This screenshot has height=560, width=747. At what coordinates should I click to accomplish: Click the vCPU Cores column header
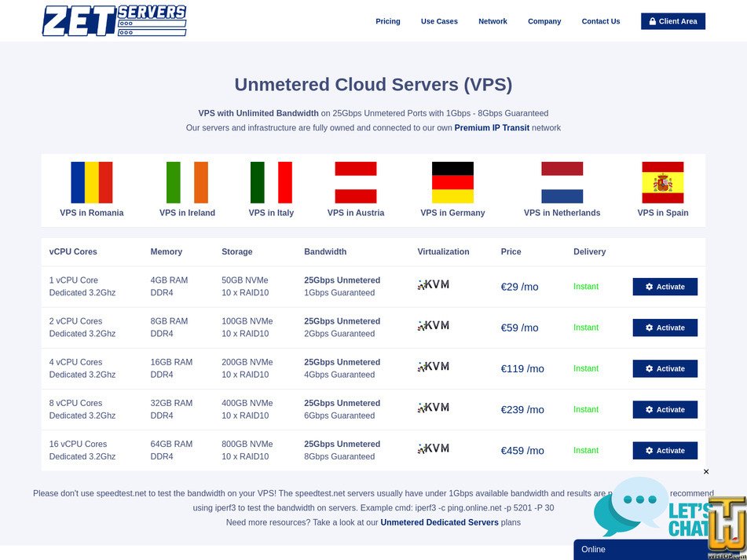[73, 251]
